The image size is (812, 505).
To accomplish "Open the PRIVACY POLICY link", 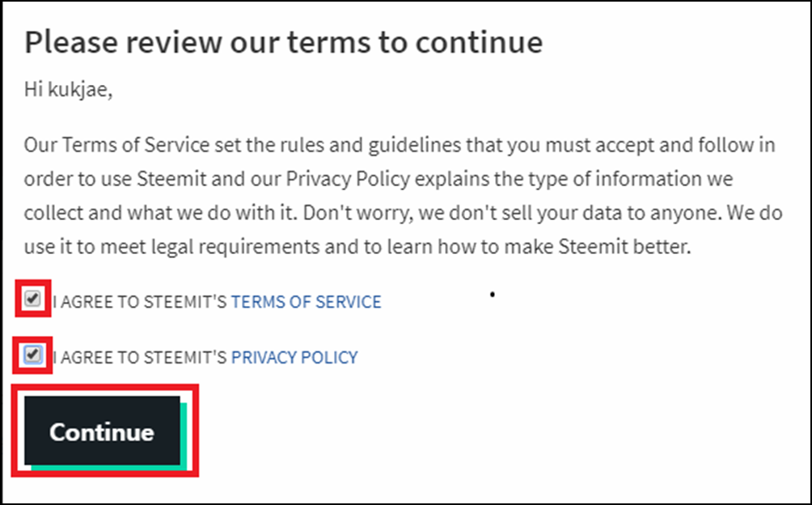I will click(x=294, y=357).
